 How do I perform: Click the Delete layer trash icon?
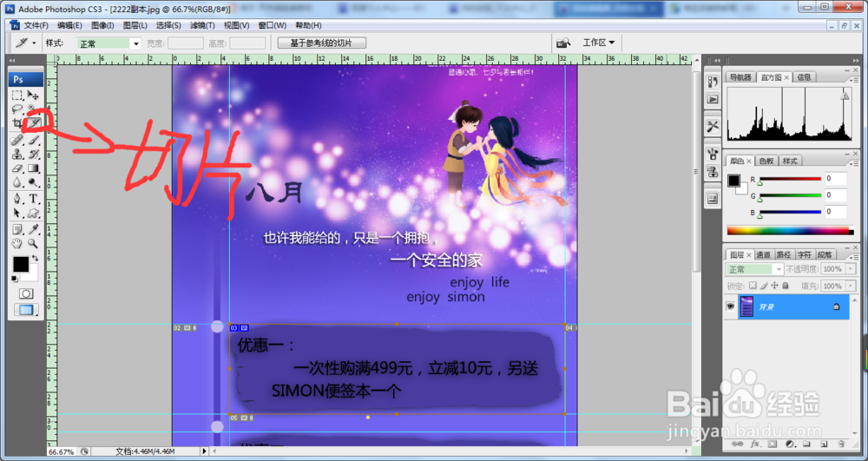coord(841,444)
